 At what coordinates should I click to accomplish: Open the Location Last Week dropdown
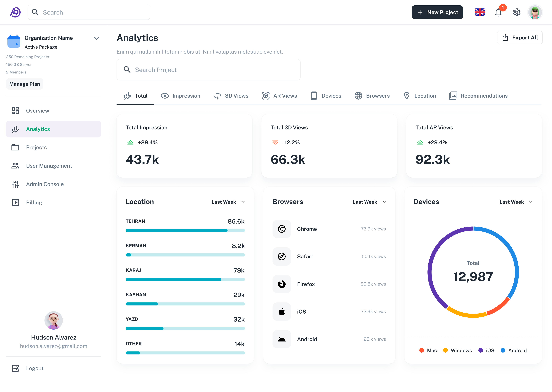coord(228,202)
